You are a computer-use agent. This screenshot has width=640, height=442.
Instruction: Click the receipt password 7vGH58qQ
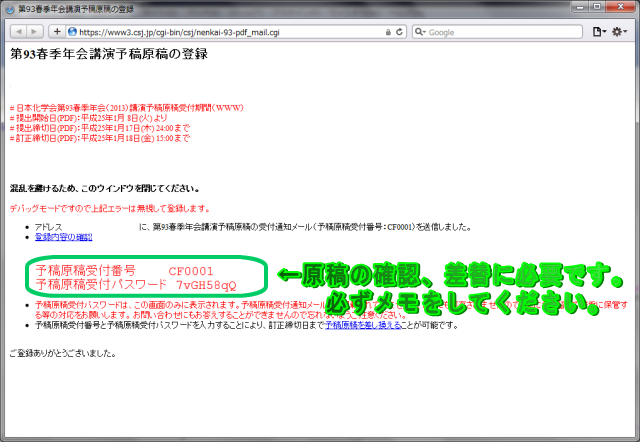point(208,285)
